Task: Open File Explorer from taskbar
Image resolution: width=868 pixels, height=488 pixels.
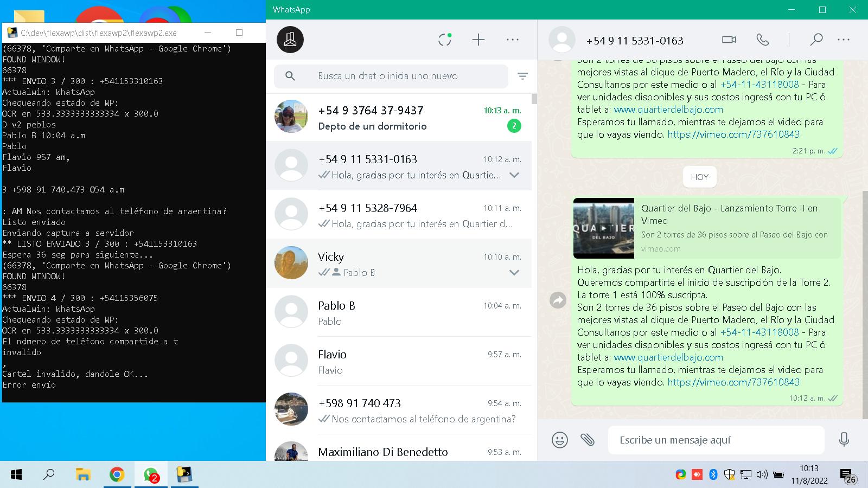Action: click(83, 475)
